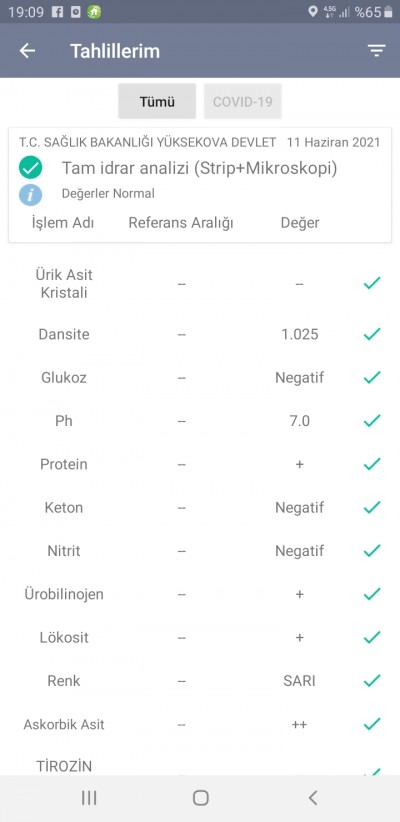Tap the Android home button
Image resolution: width=400 pixels, height=822 pixels.
(x=200, y=798)
